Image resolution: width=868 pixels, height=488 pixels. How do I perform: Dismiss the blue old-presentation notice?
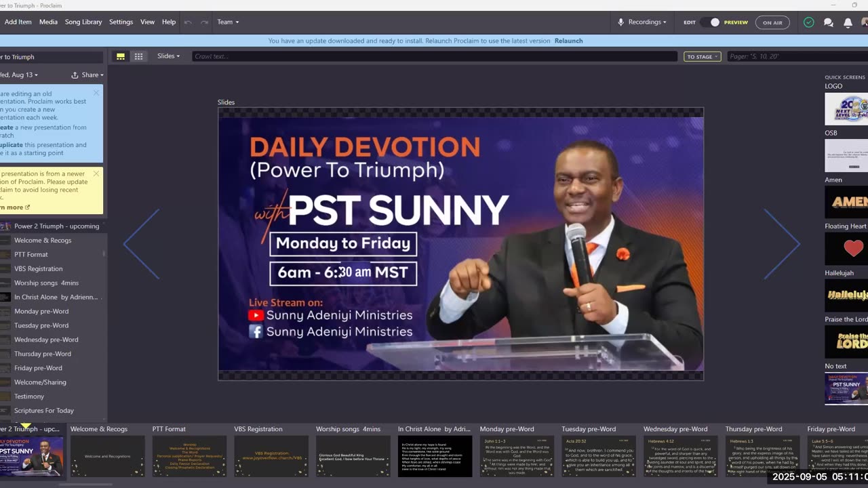point(96,93)
